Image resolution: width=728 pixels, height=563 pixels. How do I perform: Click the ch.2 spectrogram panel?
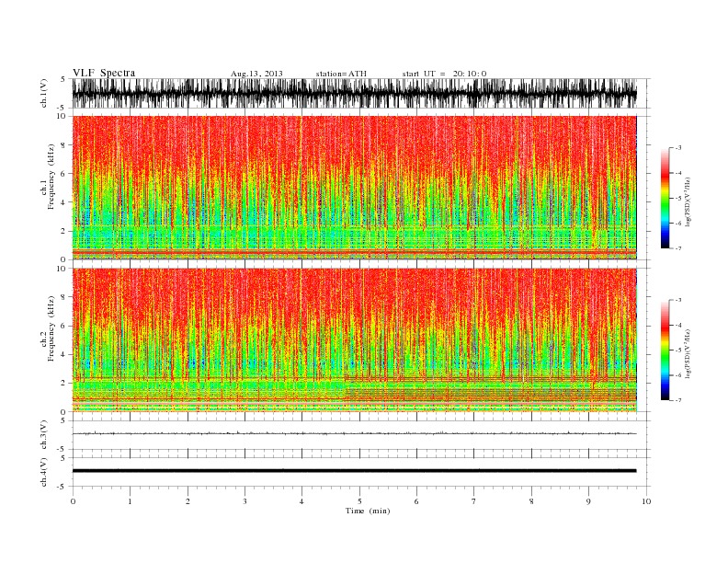point(354,340)
